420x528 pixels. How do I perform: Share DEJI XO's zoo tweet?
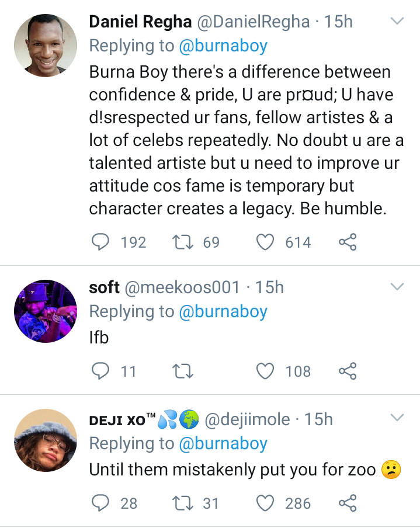point(348,503)
